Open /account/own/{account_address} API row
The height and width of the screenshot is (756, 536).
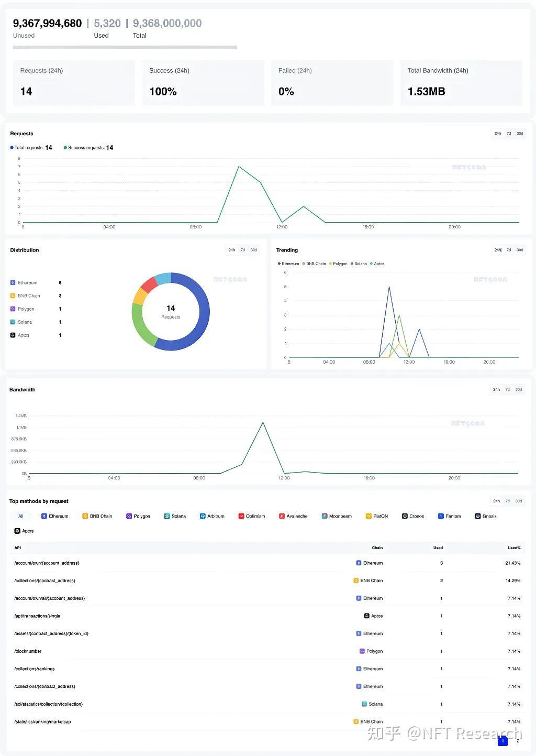[267, 563]
